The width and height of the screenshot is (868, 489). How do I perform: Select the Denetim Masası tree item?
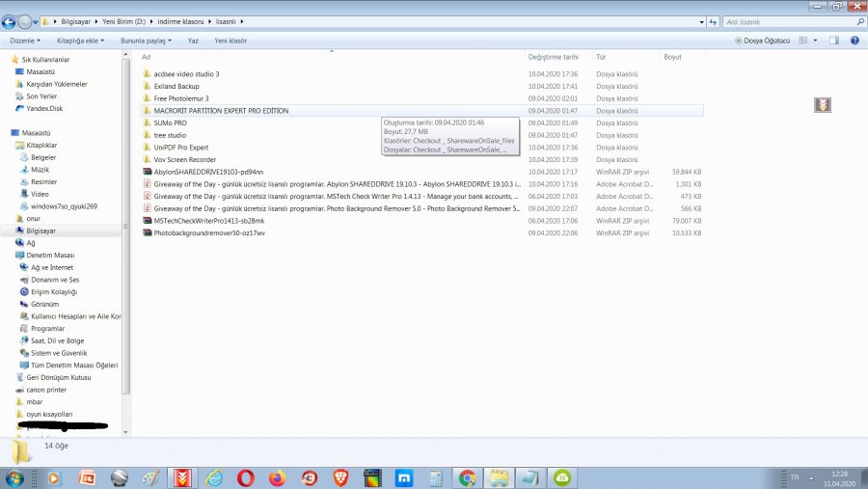pos(51,255)
